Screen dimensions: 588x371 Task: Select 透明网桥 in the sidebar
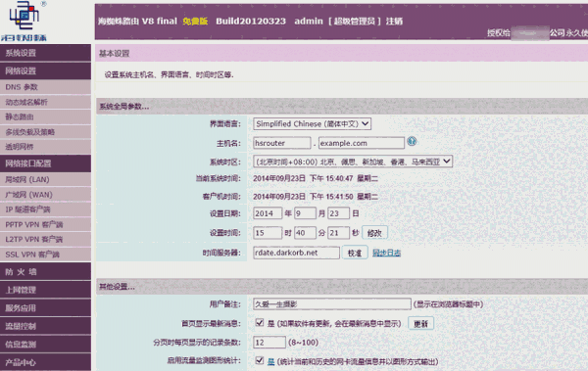pos(45,147)
